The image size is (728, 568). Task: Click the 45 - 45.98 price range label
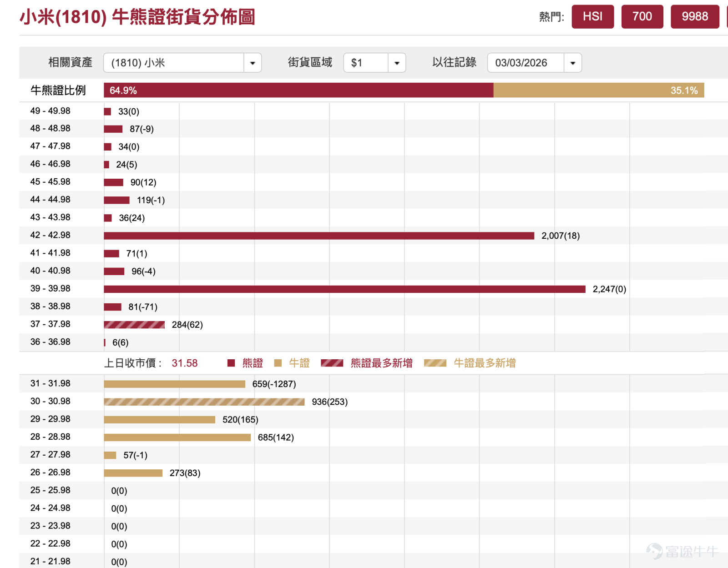51,182
